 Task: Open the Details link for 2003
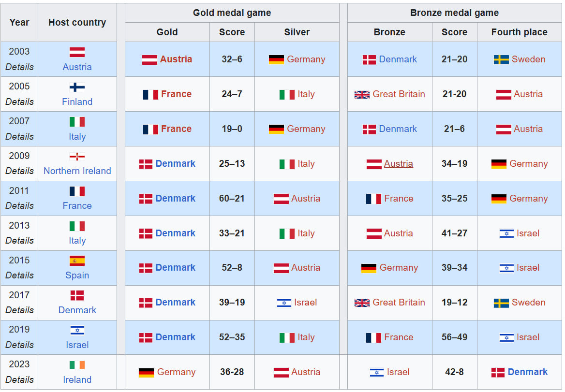[x=19, y=67]
